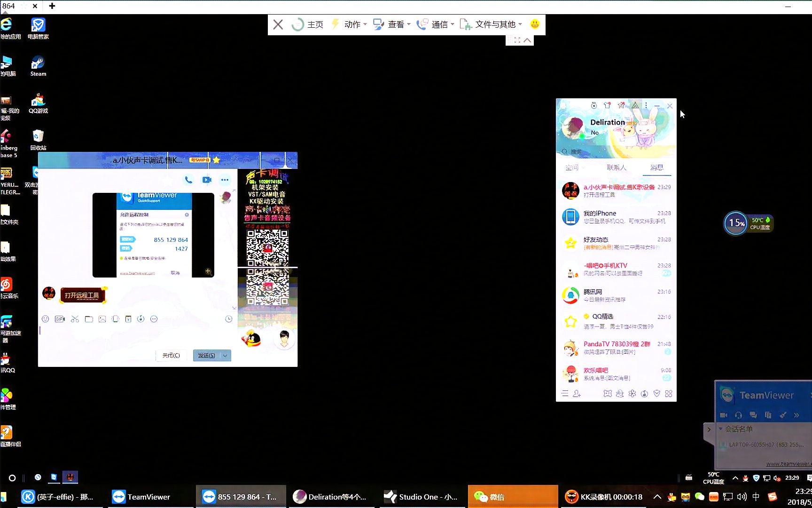Click the GIF button in chat toolbar
Viewport: 812px width, 508px height.
point(60,319)
